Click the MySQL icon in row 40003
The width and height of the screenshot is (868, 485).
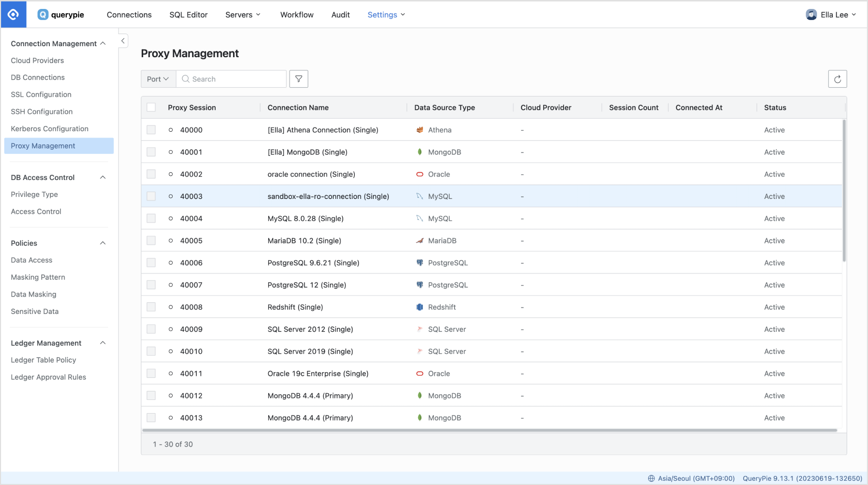point(420,196)
